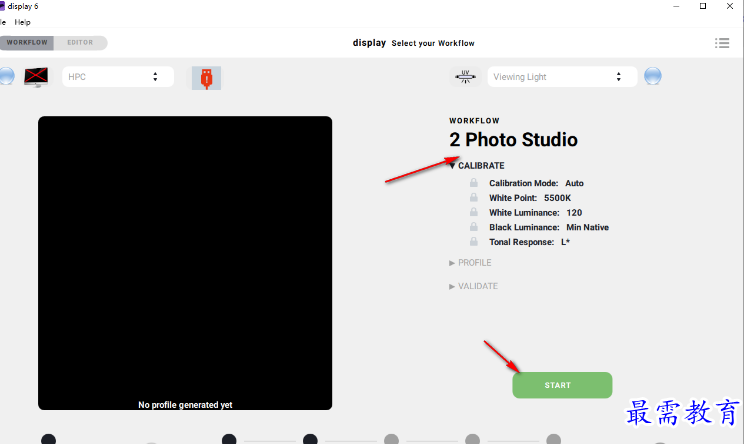Open the Help menu
748x444 pixels.
pos(22,22)
